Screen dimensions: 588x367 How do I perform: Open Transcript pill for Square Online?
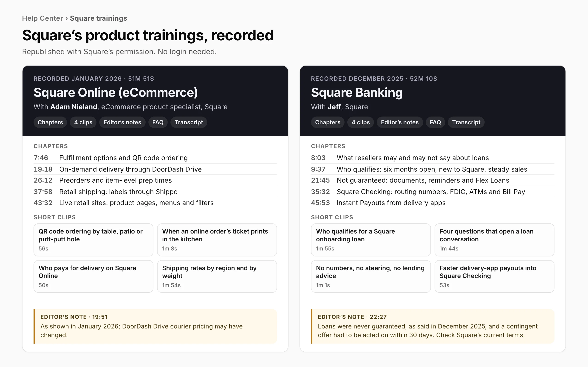(189, 122)
